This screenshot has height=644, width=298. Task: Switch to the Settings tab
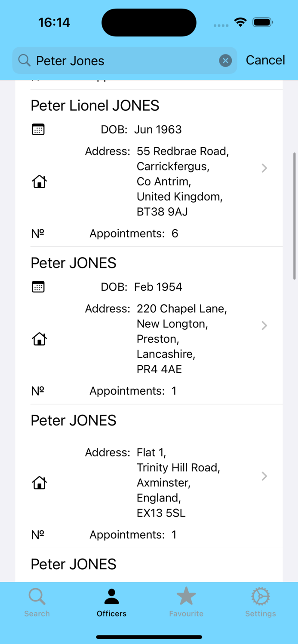click(261, 602)
